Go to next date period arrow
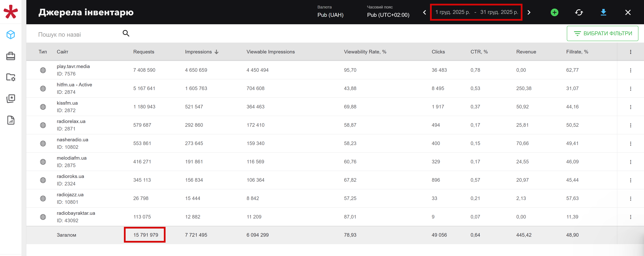The height and width of the screenshot is (256, 644). pyautogui.click(x=529, y=12)
